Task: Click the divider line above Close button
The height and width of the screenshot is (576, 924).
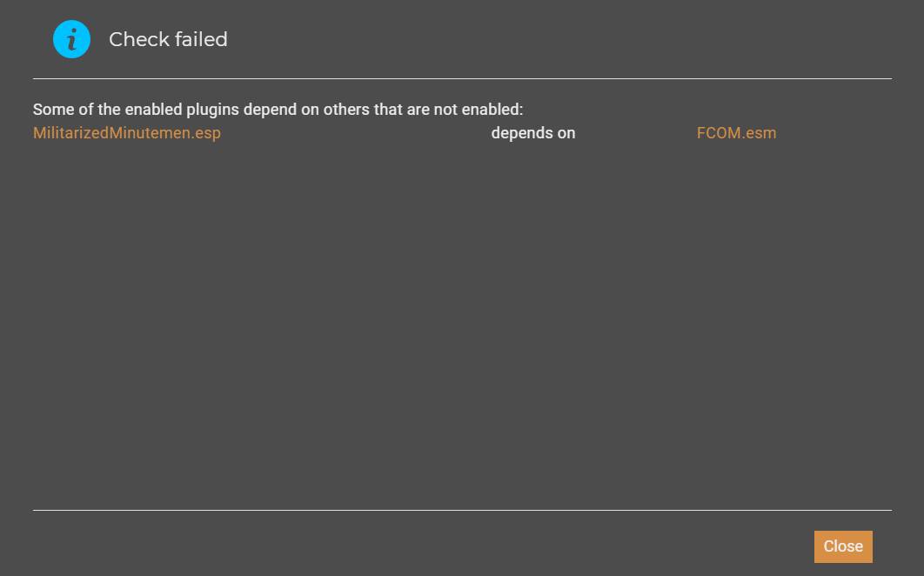Action: [462, 510]
